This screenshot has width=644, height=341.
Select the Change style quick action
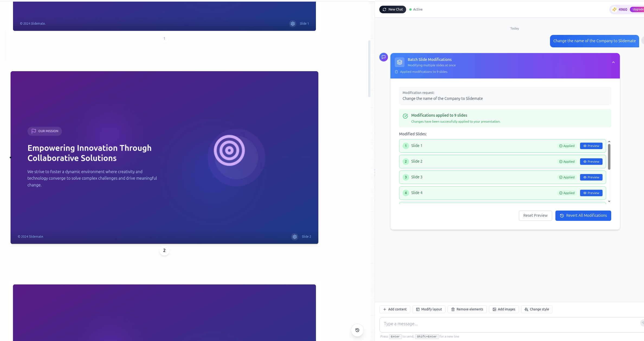tap(536, 309)
